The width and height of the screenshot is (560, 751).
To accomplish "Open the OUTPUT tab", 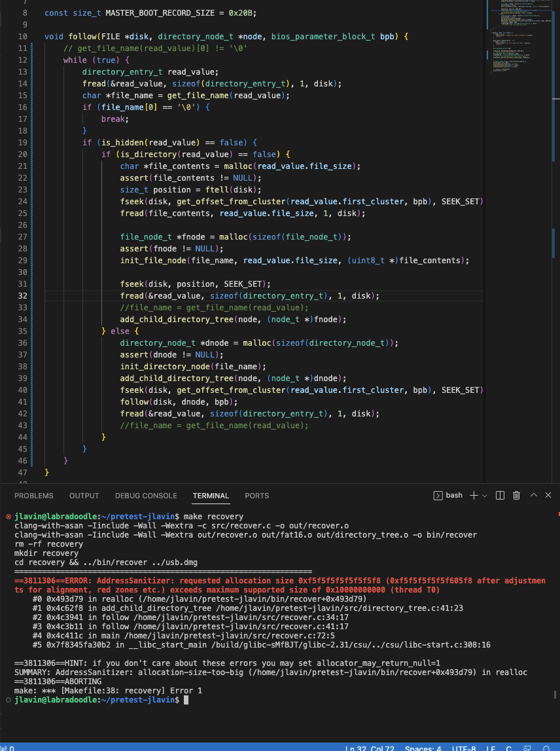I will point(84,496).
